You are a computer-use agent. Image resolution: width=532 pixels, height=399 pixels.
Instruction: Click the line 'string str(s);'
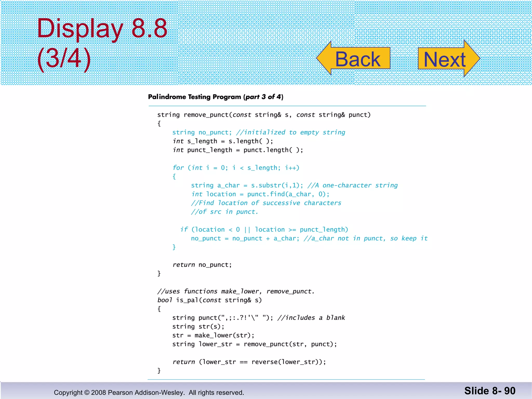198,327
